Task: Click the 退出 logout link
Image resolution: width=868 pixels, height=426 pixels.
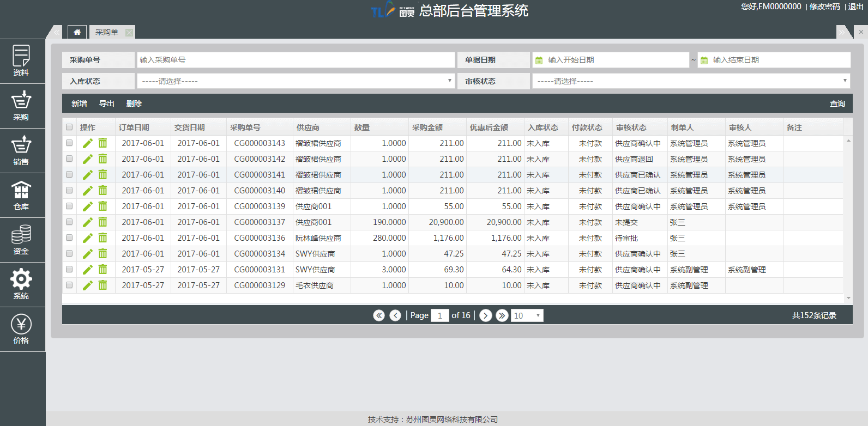Action: 855,7
